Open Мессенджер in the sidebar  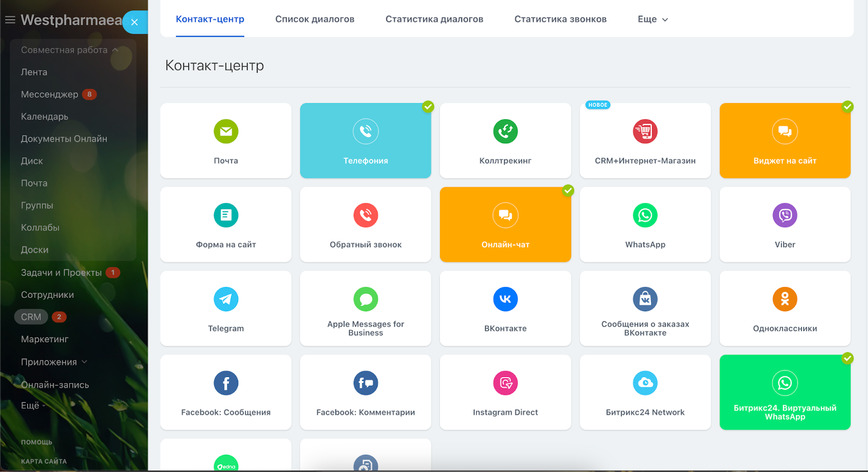(49, 94)
